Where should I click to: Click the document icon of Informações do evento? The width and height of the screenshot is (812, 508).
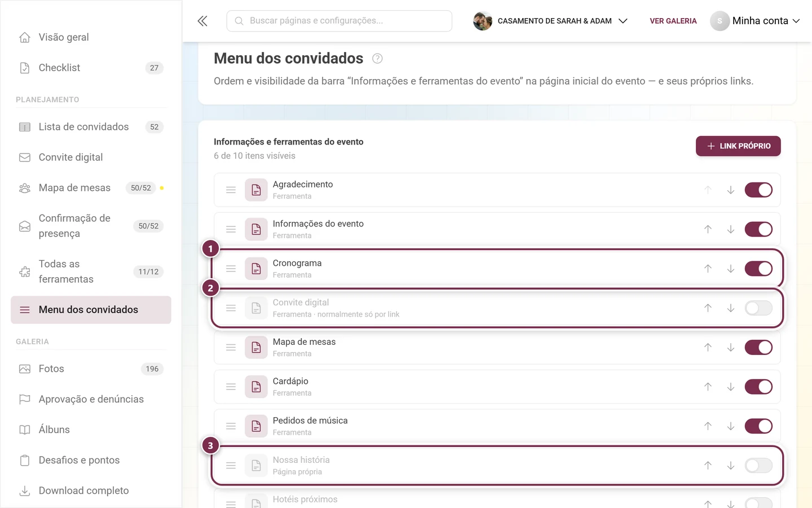click(256, 230)
